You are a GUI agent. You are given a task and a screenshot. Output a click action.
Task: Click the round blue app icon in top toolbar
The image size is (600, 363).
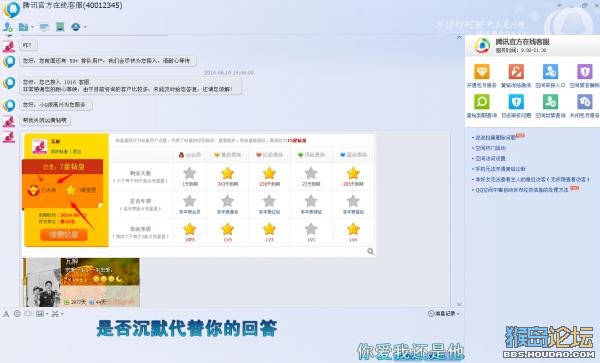coord(76,27)
